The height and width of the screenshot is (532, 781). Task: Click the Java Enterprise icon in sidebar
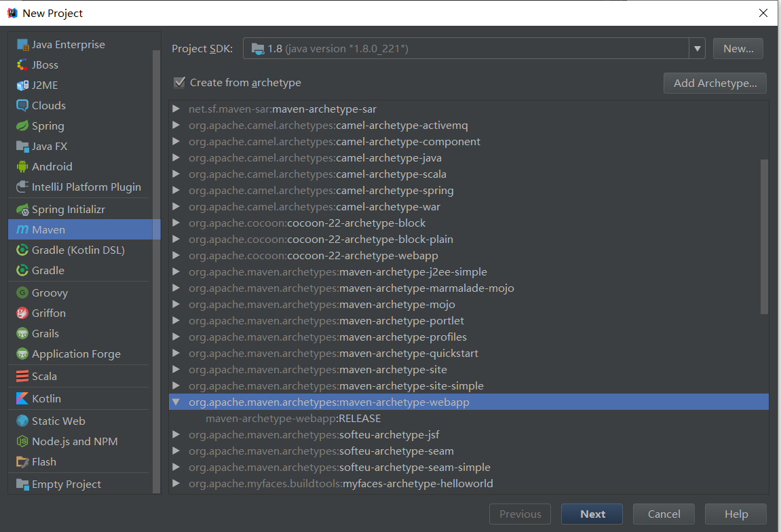[x=22, y=45]
